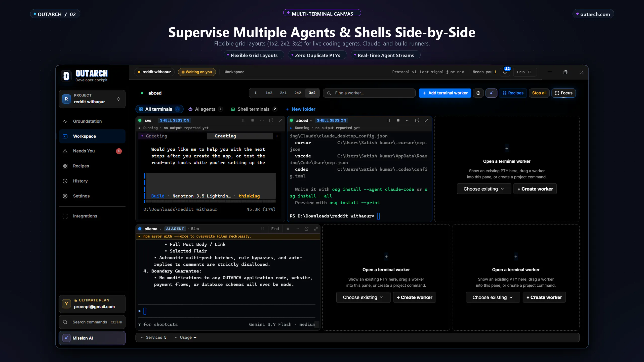
Task: Open Needs You in the sidebar
Action: [92, 151]
